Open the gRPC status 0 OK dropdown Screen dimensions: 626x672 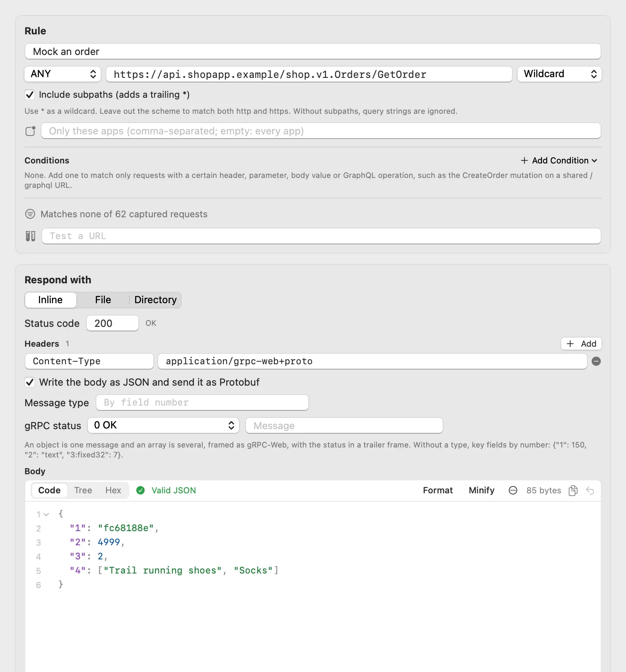pyautogui.click(x=163, y=425)
